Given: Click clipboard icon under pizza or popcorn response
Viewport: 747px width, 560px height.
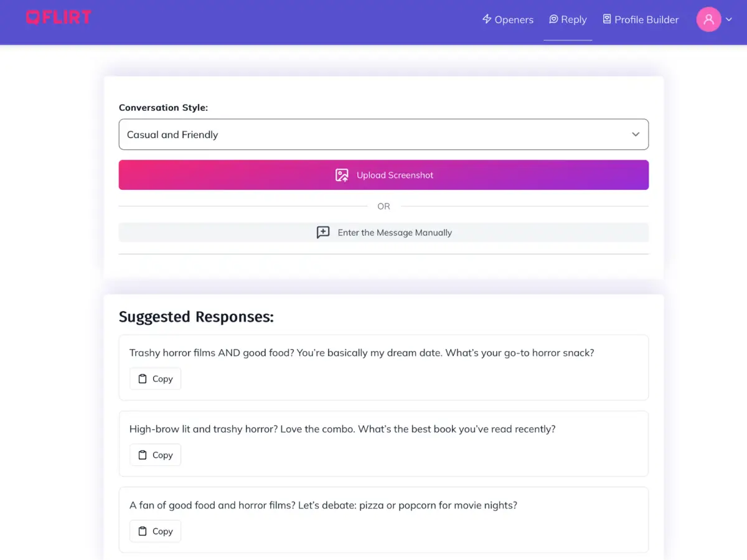Looking at the screenshot, I should pyautogui.click(x=143, y=531).
